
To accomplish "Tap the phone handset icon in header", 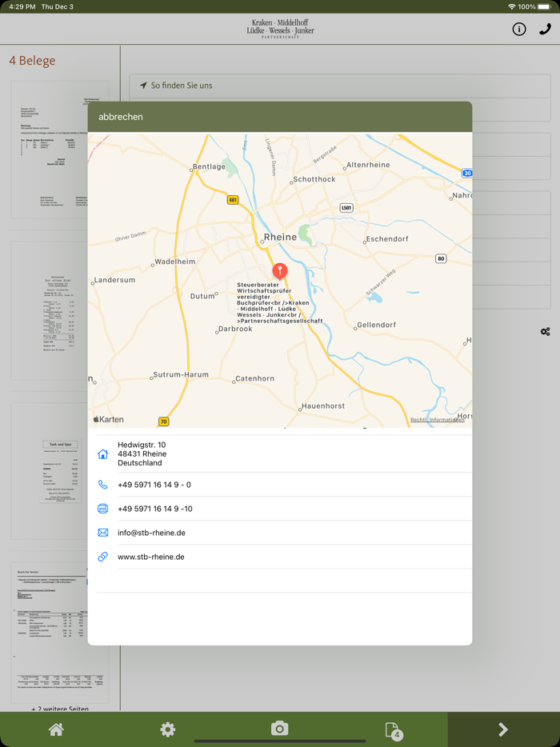I will tap(545, 30).
